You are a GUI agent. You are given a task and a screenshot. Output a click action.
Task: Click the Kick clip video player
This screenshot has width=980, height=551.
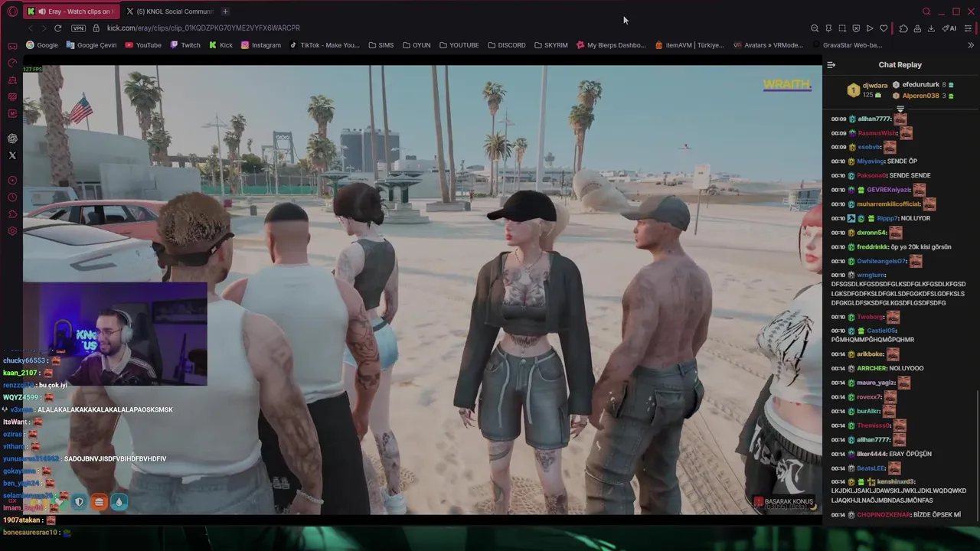(422, 289)
